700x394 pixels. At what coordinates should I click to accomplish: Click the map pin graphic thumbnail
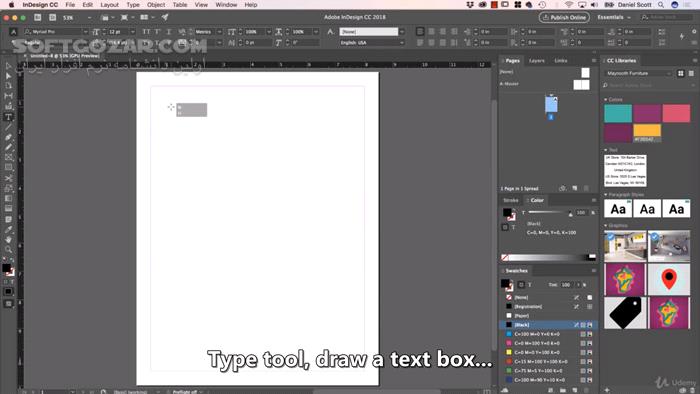(x=669, y=279)
